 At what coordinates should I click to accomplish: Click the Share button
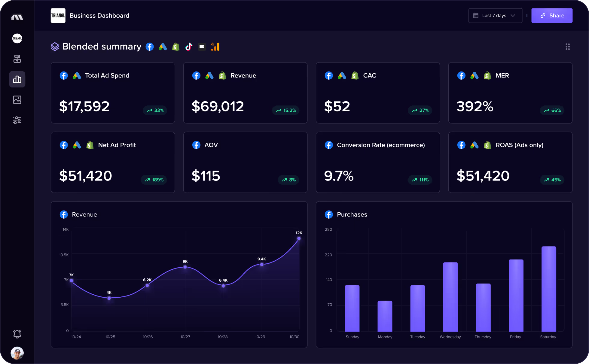pos(552,16)
